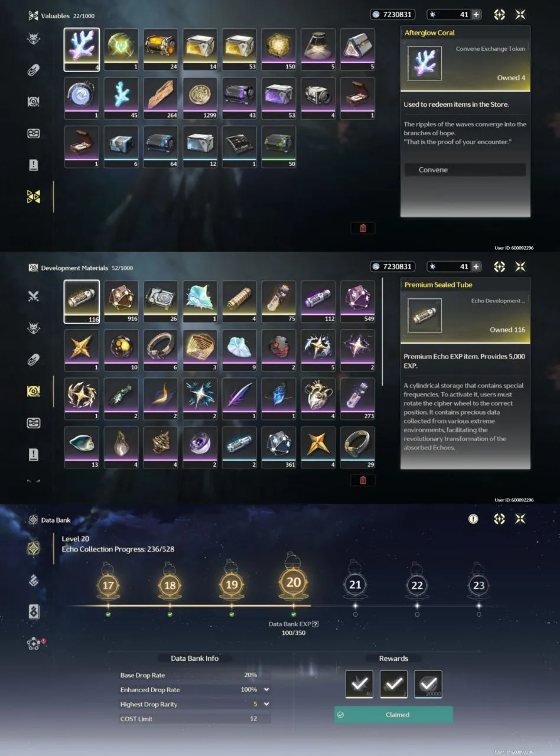Toggle the first claimed reward checkbox
The height and width of the screenshot is (756, 560).
359,684
